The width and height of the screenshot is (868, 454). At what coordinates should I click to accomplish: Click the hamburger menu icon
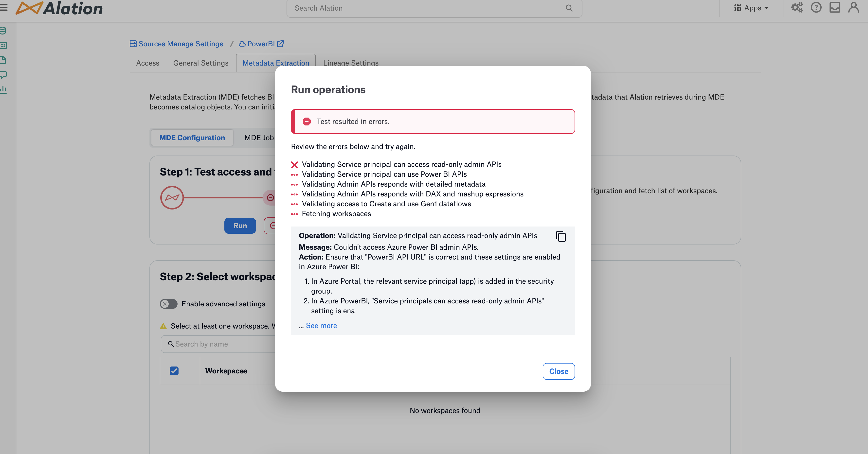pos(4,7)
